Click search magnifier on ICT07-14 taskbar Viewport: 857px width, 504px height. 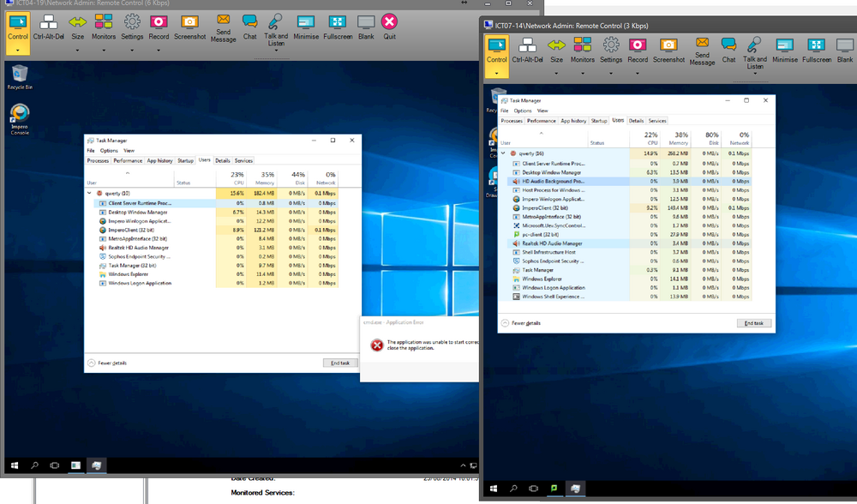pos(513,489)
